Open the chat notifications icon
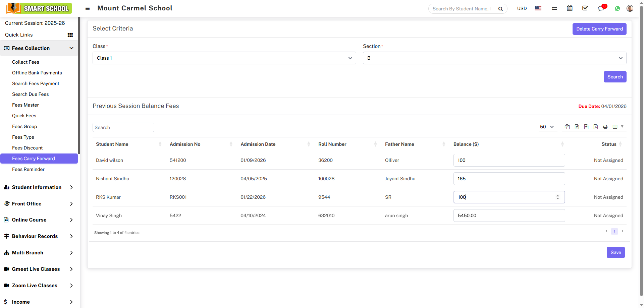This screenshot has width=644, height=308. (x=601, y=8)
